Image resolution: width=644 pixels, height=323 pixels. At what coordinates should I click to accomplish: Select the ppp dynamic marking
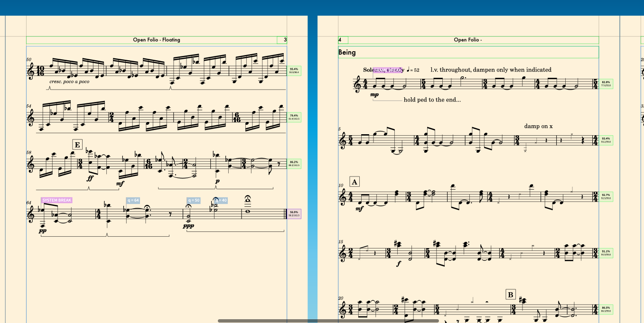pyautogui.click(x=189, y=226)
